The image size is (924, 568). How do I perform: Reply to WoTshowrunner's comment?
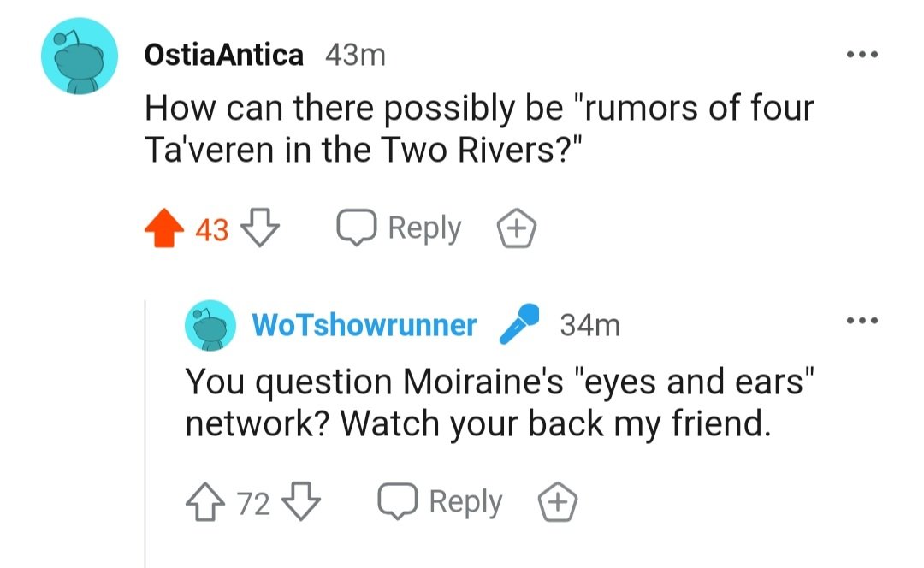tap(439, 503)
